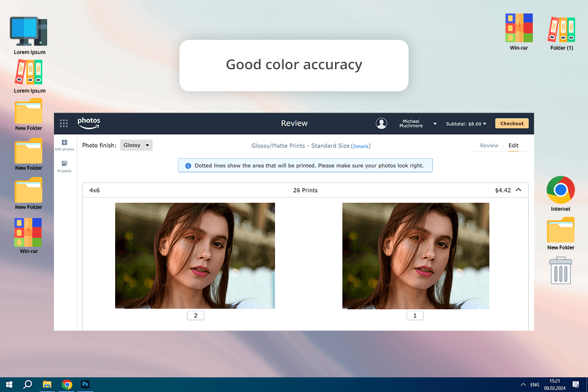This screenshot has width=588, height=392.
Task: Open the New Folder below the Internet icon
Action: pyautogui.click(x=560, y=234)
